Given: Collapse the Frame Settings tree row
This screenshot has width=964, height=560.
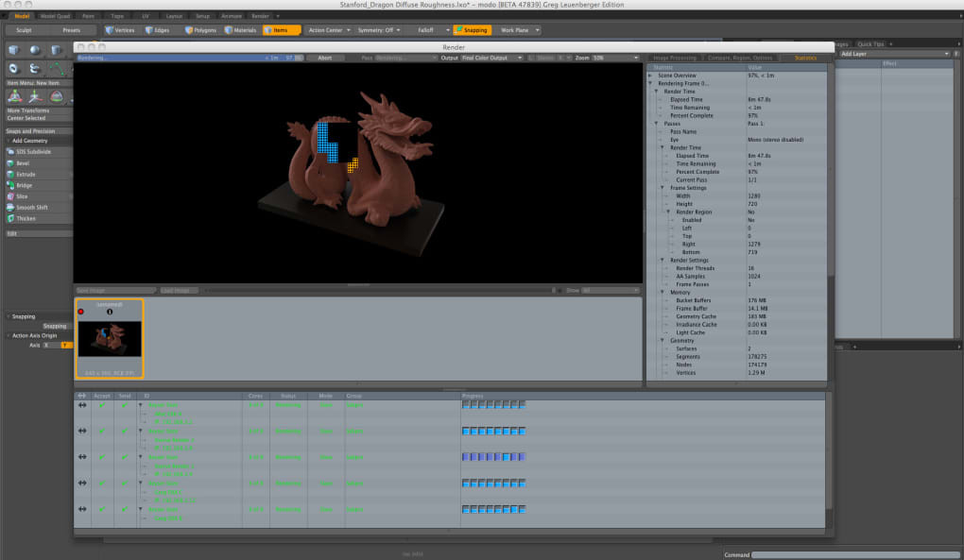Looking at the screenshot, I should click(663, 188).
